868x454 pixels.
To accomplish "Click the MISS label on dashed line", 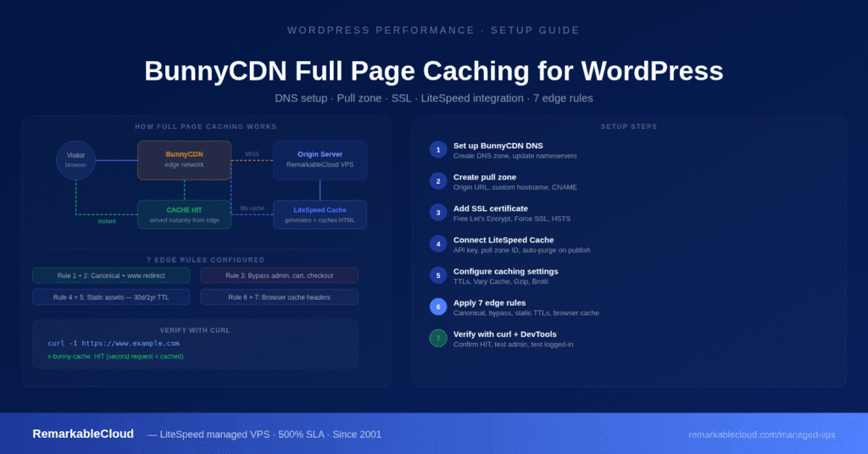I will coord(252,154).
